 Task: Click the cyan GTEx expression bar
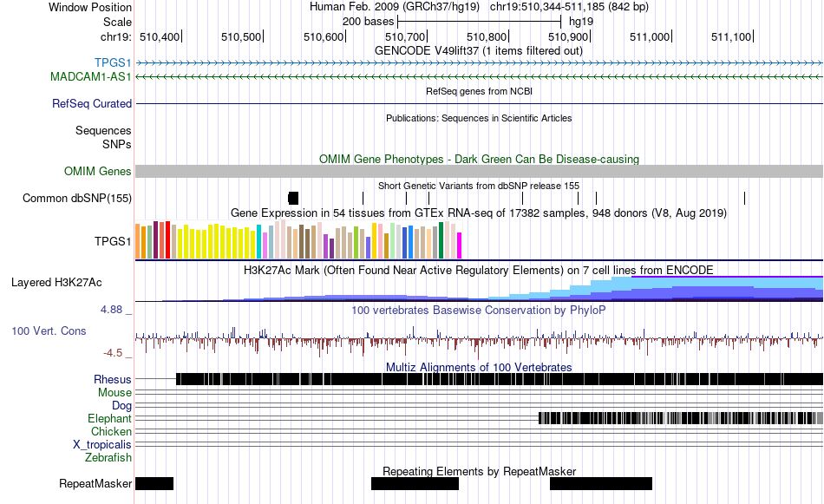(259, 242)
